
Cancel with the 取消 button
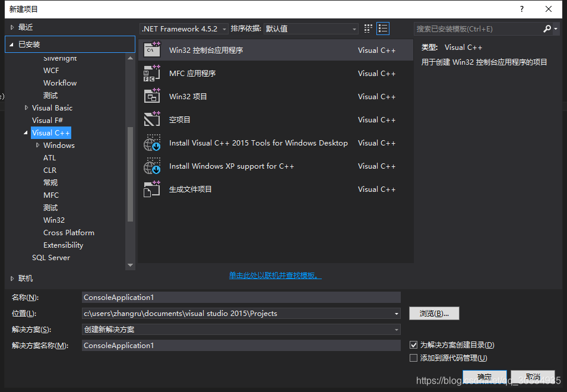click(533, 377)
